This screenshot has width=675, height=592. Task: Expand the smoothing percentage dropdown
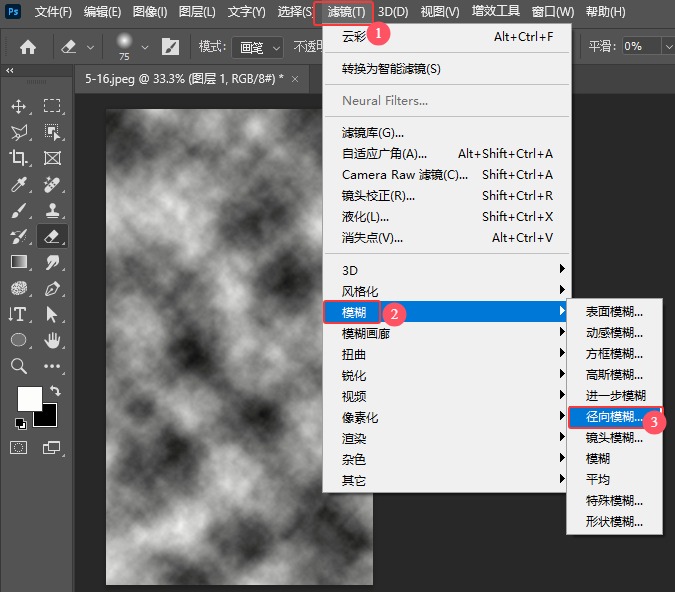(x=668, y=46)
